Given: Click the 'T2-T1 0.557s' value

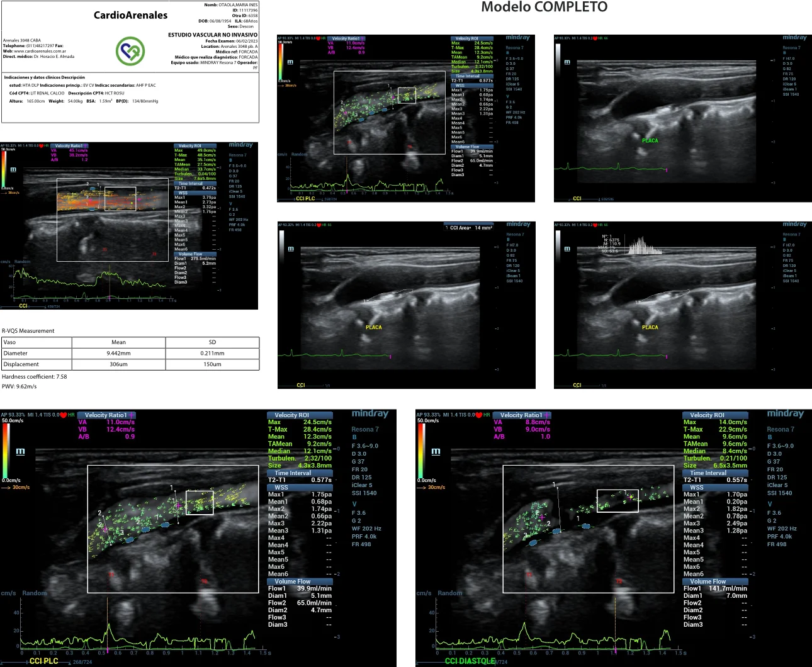Looking at the screenshot, I should pyautogui.click(x=715, y=479).
